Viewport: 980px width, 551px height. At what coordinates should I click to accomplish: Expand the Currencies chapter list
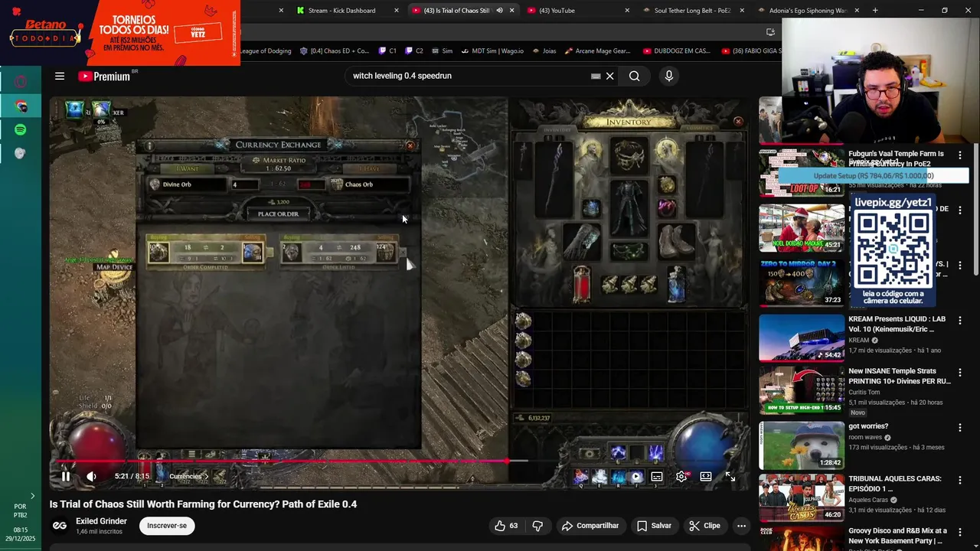coord(188,476)
